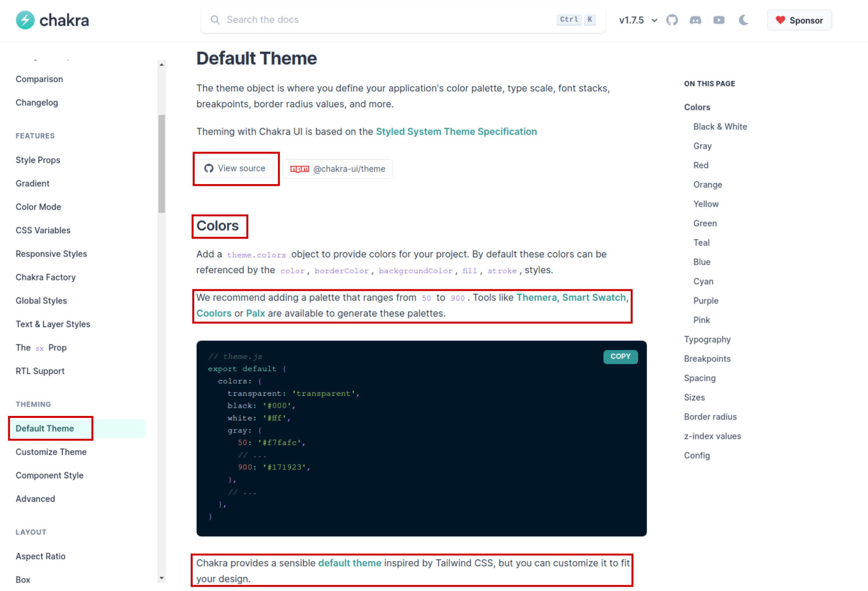Click the sidebar scroll down arrow
The height and width of the screenshot is (591, 868).
coord(161,578)
